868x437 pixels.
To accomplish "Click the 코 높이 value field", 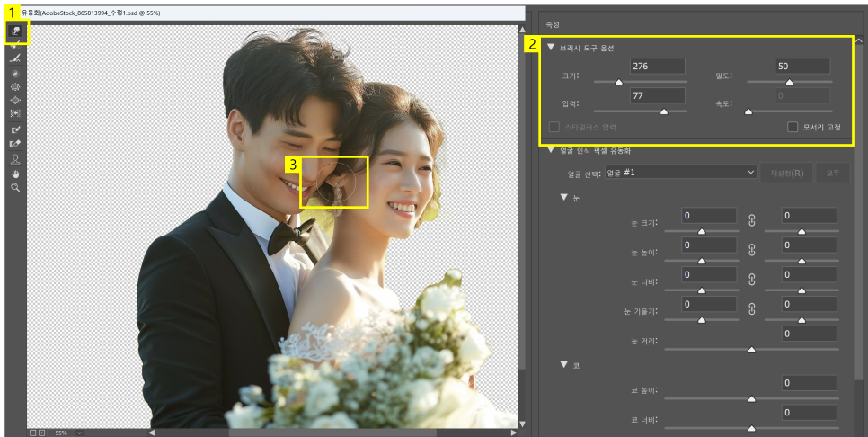I will (x=810, y=383).
